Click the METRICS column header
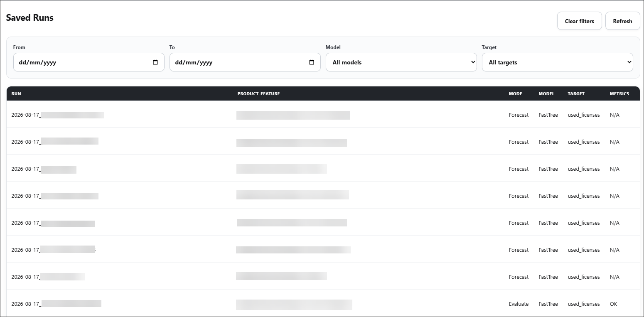 click(619, 94)
